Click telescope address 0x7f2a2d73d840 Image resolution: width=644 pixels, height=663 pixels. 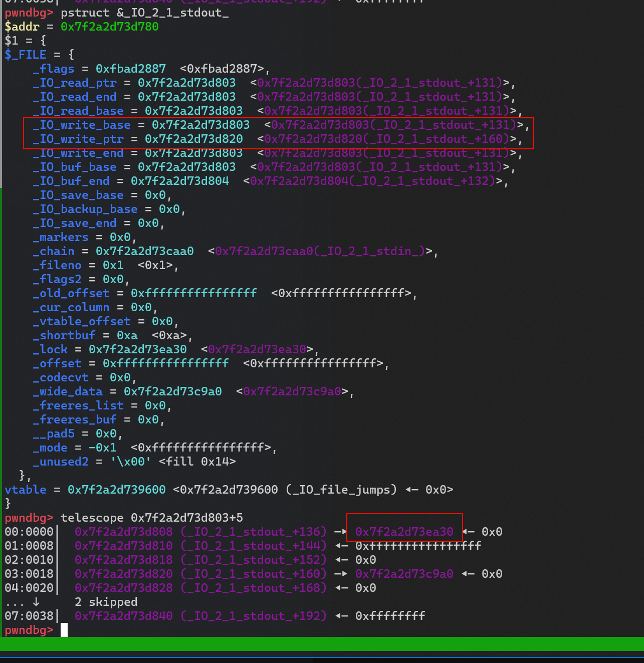tap(124, 616)
